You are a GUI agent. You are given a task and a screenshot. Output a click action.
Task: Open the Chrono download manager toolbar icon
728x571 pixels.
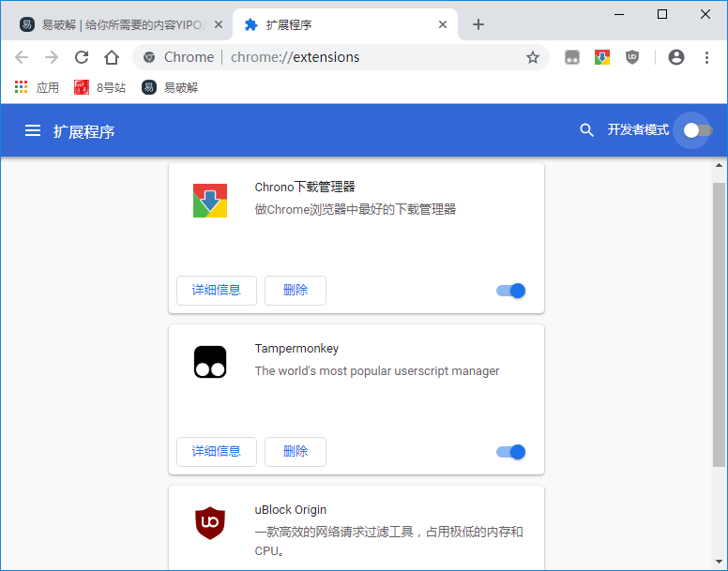(602, 57)
